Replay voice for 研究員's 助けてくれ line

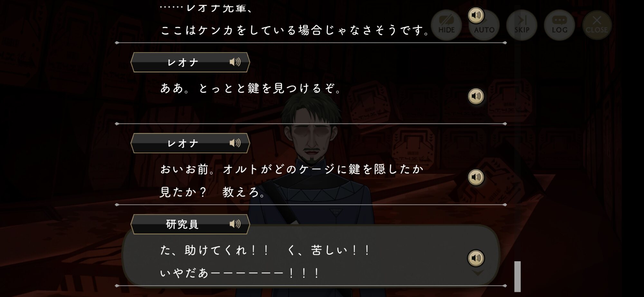pyautogui.click(x=476, y=258)
